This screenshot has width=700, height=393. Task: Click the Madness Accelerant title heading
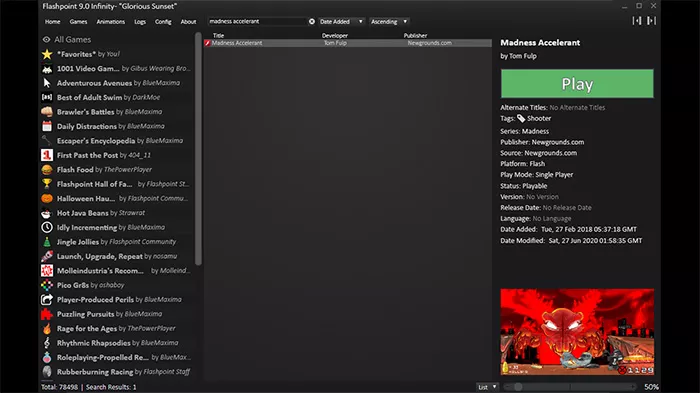pyautogui.click(x=540, y=42)
